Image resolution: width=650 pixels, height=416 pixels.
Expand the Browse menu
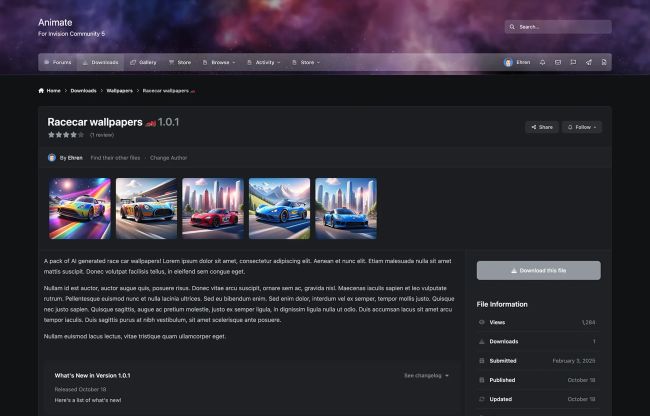click(x=219, y=62)
